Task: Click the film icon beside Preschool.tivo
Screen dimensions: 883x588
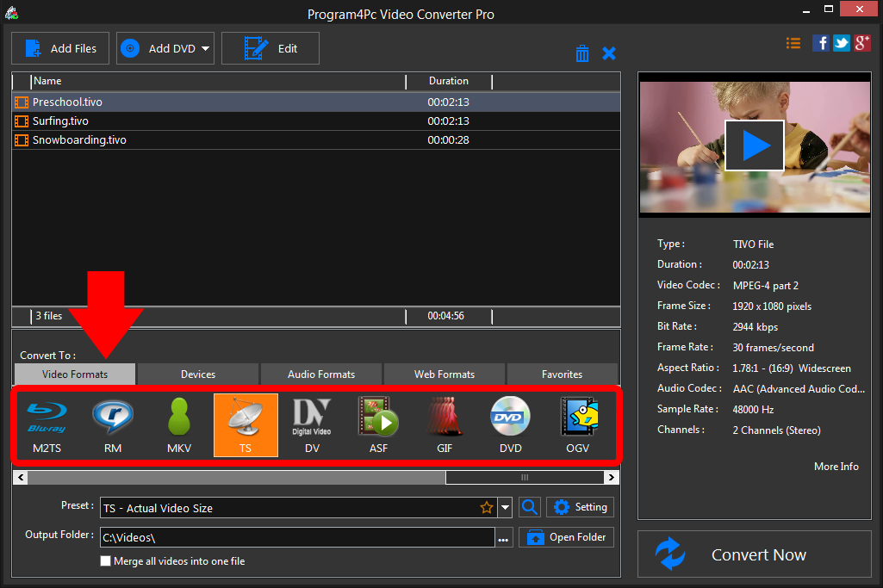Action: 22,102
